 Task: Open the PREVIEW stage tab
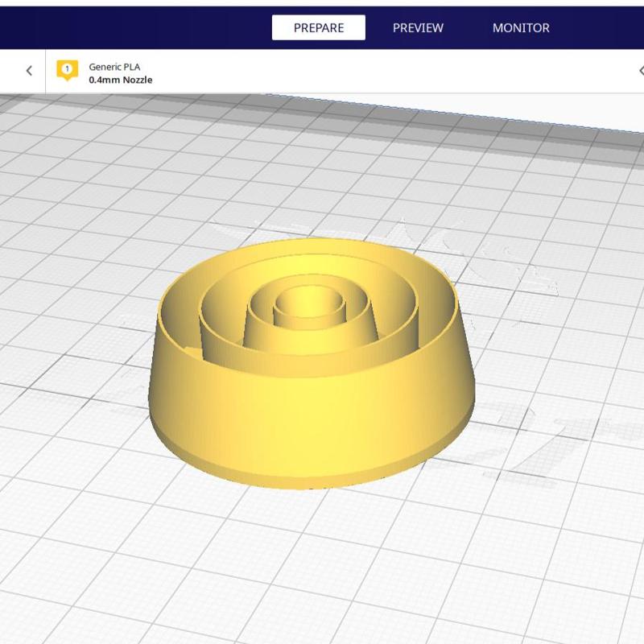(418, 27)
